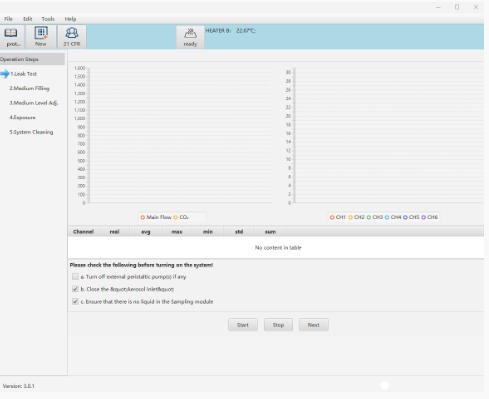489x399 pixels.
Task: Select the 2.Medium Filling step
Action: pos(29,88)
